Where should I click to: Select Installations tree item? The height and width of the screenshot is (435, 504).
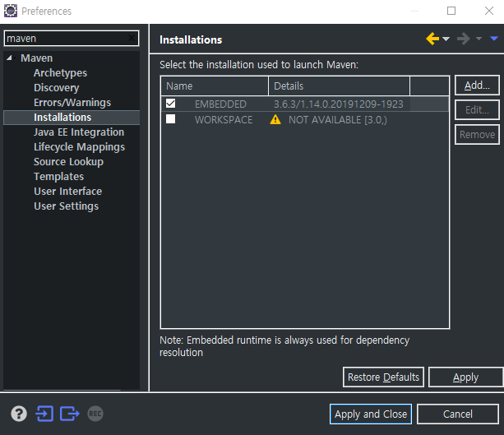coord(62,118)
